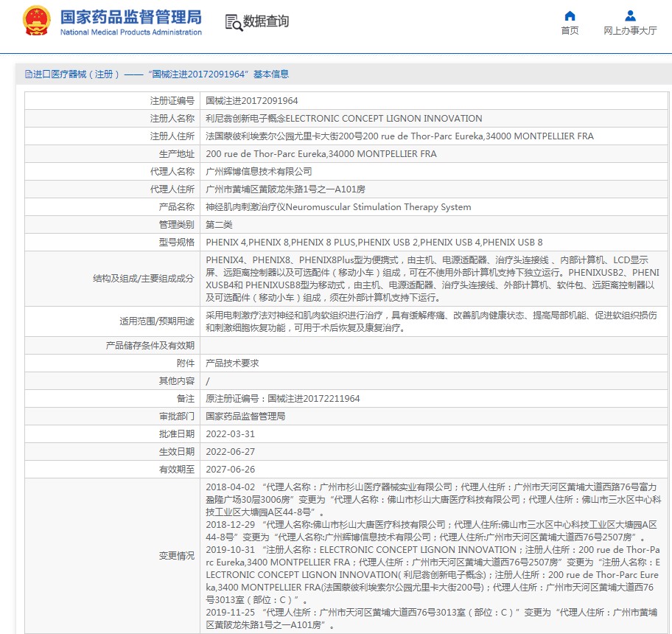Image resolution: width=672 pixels, height=634 pixels.
Task: Click the 其他内容 label
Action: (177, 381)
